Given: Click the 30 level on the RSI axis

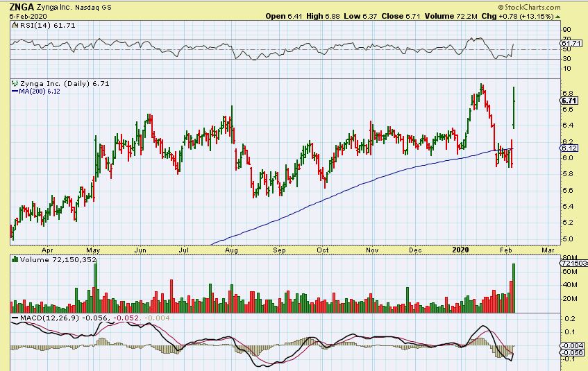Looking at the screenshot, I should pyautogui.click(x=566, y=59).
